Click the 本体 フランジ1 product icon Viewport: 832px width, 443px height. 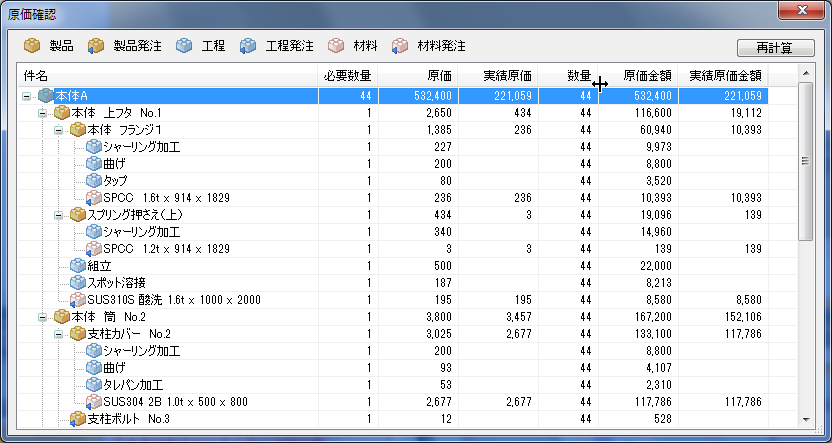(x=77, y=130)
